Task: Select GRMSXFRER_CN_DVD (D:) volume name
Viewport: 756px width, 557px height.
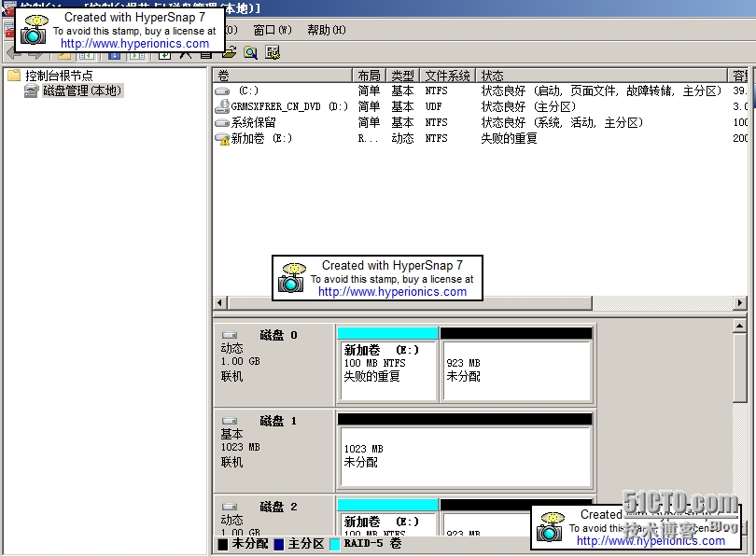Action: pos(289,106)
